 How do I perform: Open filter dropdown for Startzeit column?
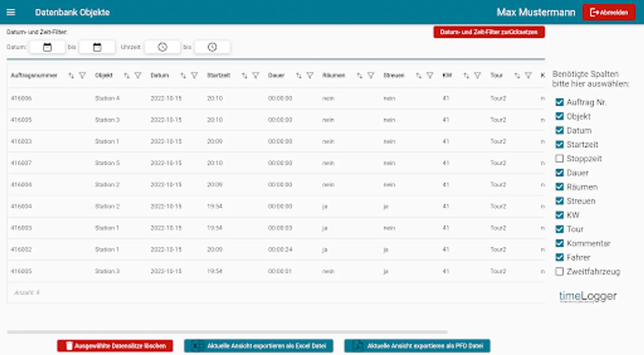(256, 75)
